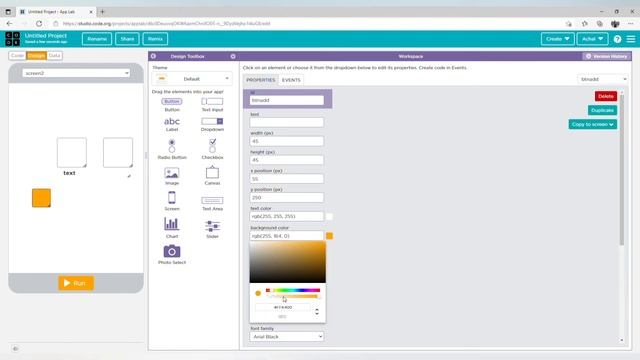Open the Theme Default dropdown
The width and height of the screenshot is (640, 360).
[191, 78]
